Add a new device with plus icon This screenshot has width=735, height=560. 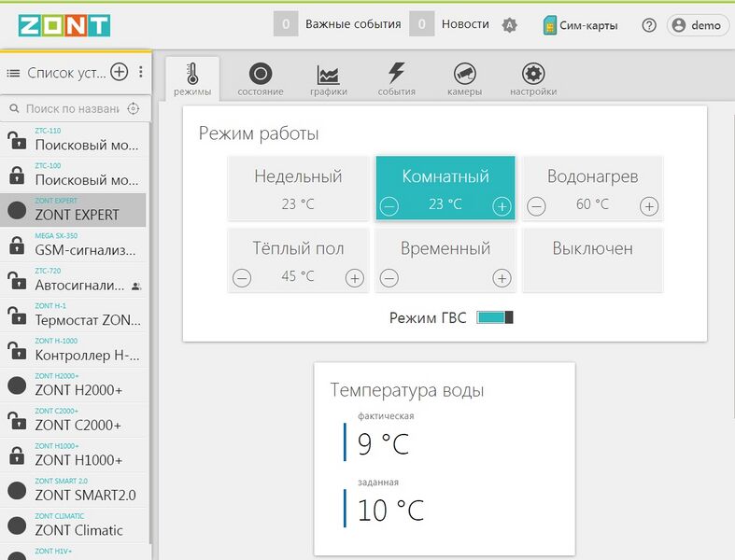[120, 72]
